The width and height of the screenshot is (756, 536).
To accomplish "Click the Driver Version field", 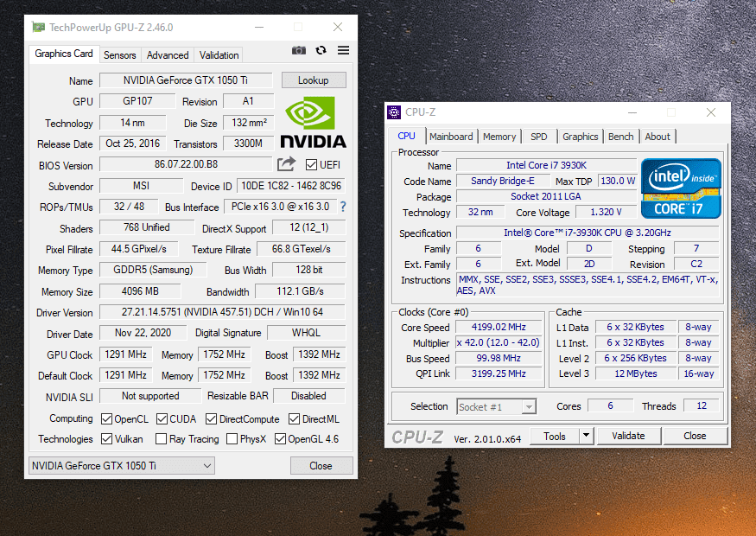I will click(x=222, y=312).
